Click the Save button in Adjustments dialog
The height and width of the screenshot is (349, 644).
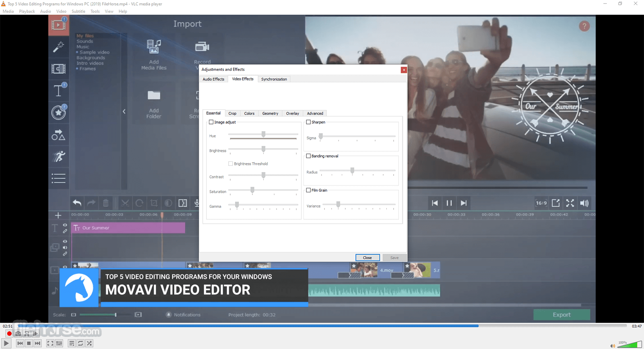[x=394, y=258]
